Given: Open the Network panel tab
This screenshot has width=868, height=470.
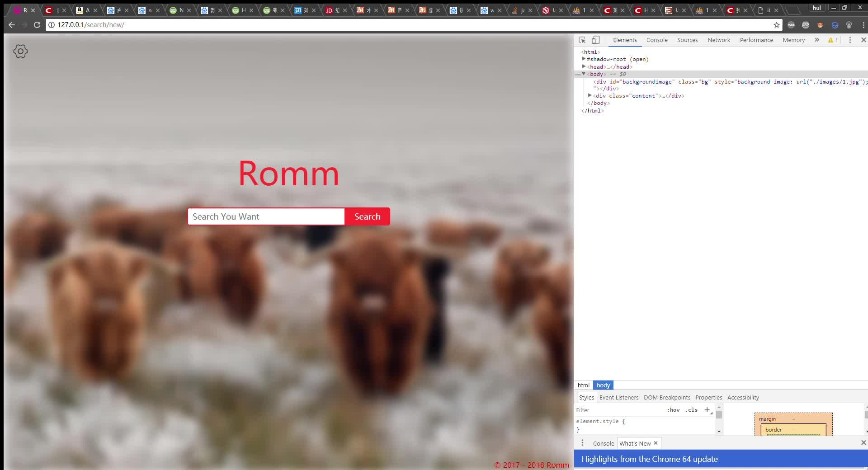Looking at the screenshot, I should 719,40.
